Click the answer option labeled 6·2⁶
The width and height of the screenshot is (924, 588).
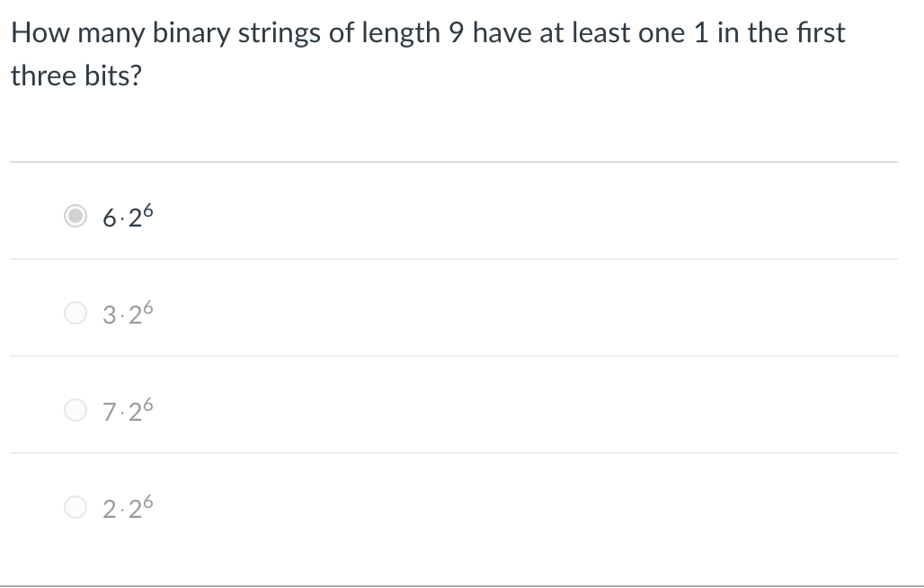[x=126, y=217]
